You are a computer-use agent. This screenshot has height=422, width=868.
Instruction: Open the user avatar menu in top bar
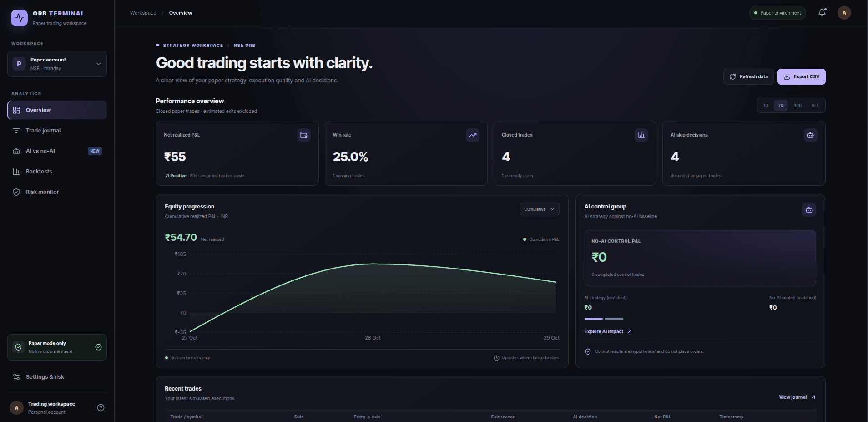(x=844, y=13)
